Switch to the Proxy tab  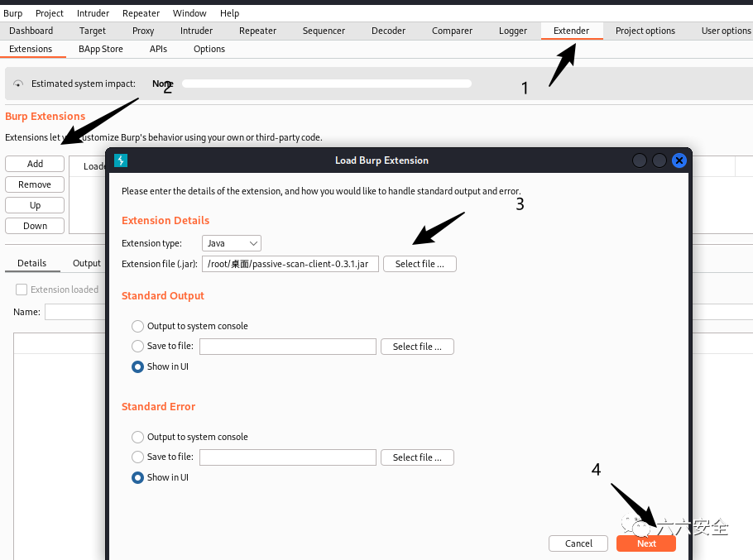click(x=143, y=31)
